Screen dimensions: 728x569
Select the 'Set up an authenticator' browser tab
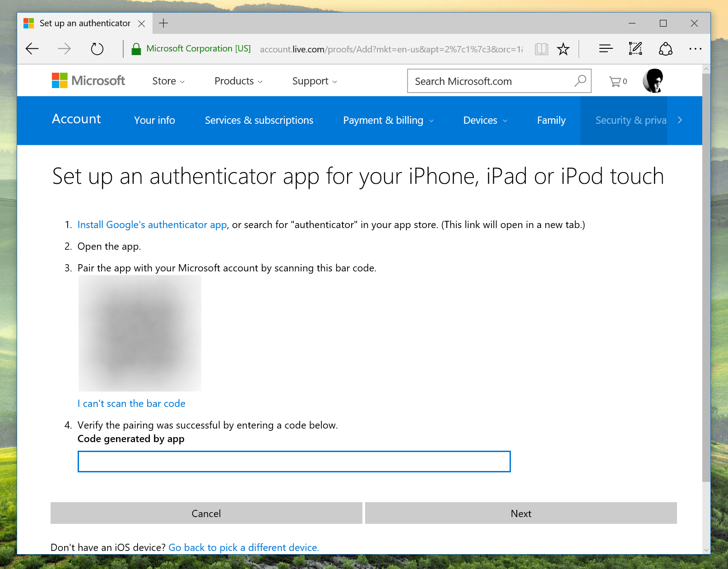tap(85, 23)
